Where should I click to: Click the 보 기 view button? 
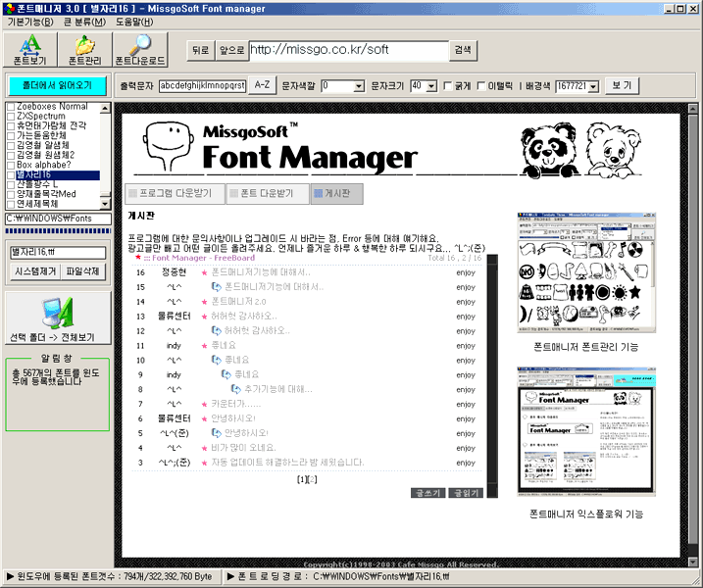pos(622,85)
